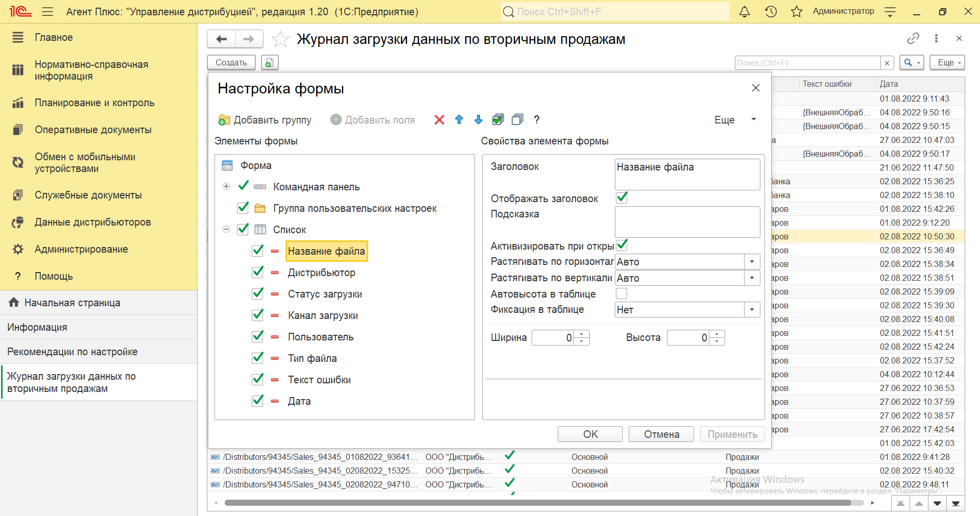
Task: Select Тип файла in elements tree
Action: coord(312,358)
